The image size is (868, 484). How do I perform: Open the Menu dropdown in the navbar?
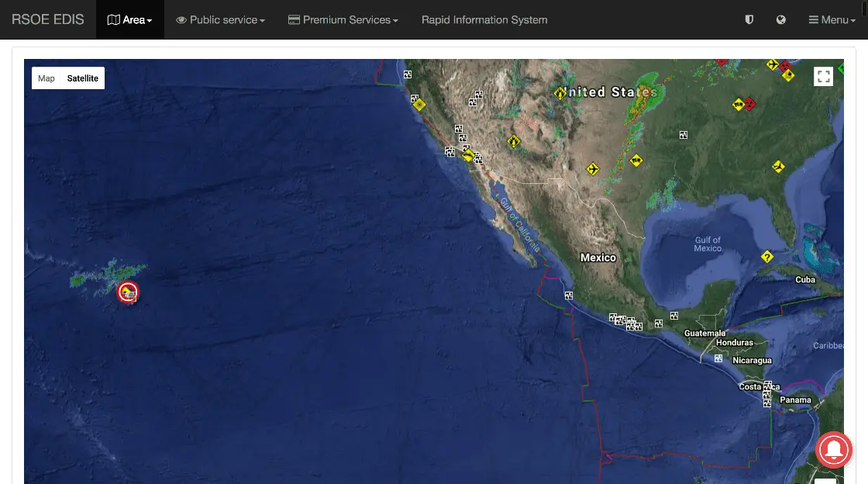[x=832, y=20]
